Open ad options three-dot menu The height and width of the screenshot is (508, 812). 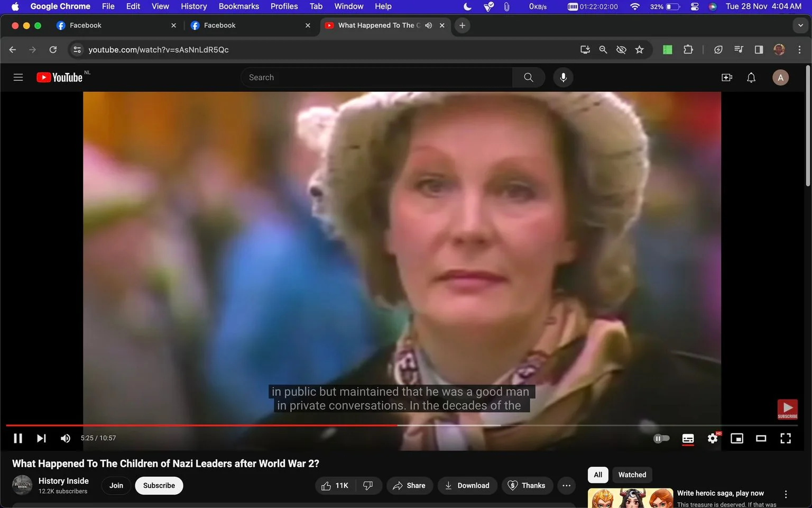point(786,494)
